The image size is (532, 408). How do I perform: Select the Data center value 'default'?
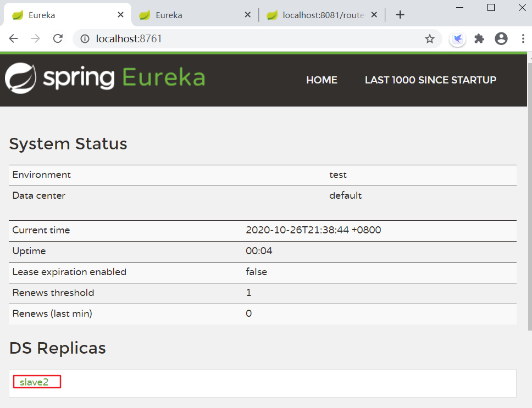point(345,195)
